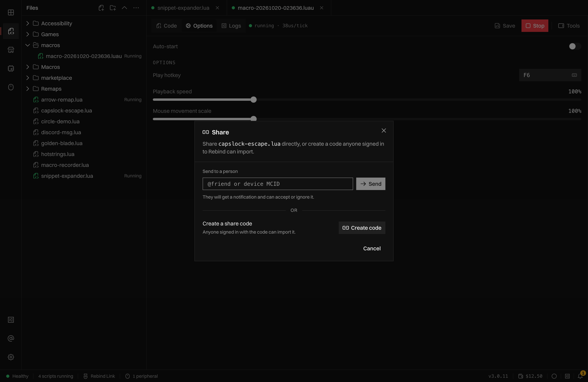
Task: Click the Send button
Action: [x=371, y=184]
